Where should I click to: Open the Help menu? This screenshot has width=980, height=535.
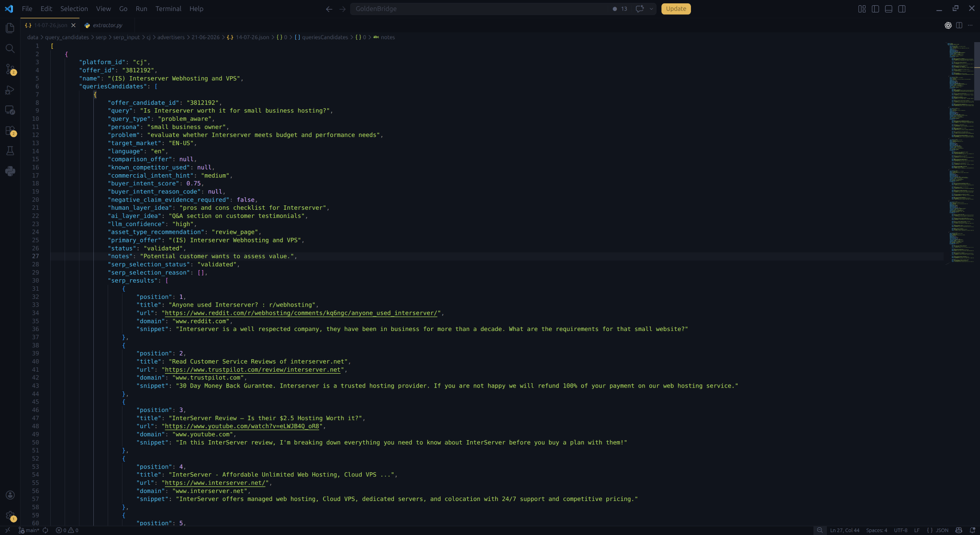196,9
